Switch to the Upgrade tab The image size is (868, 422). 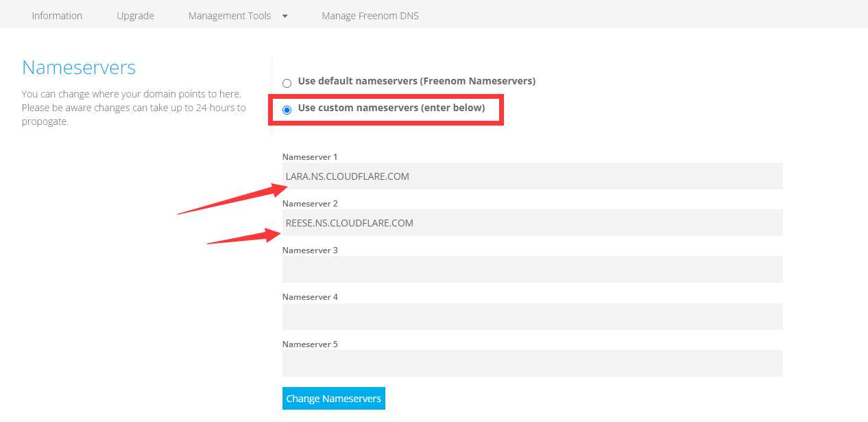[x=135, y=16]
